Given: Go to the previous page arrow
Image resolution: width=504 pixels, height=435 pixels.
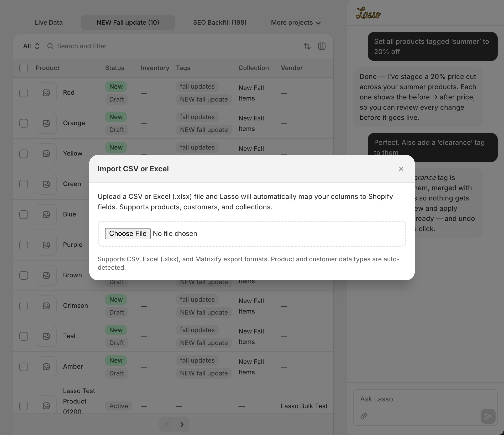Looking at the screenshot, I should 166,425.
